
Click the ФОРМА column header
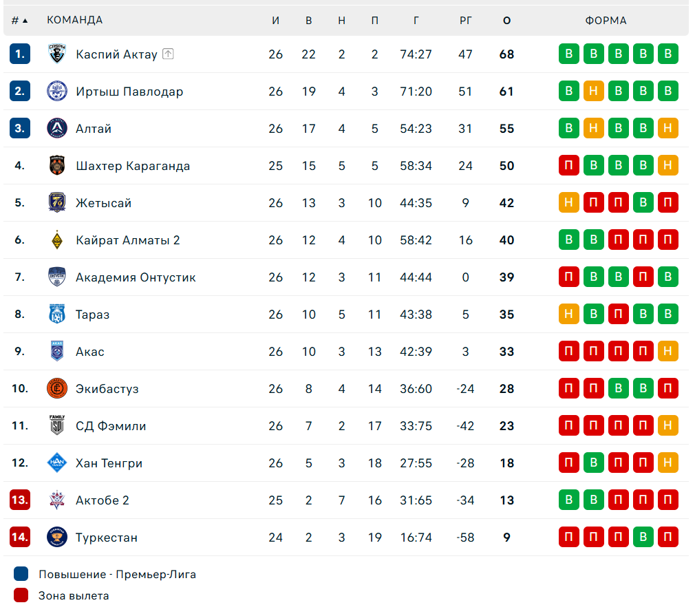click(x=606, y=20)
